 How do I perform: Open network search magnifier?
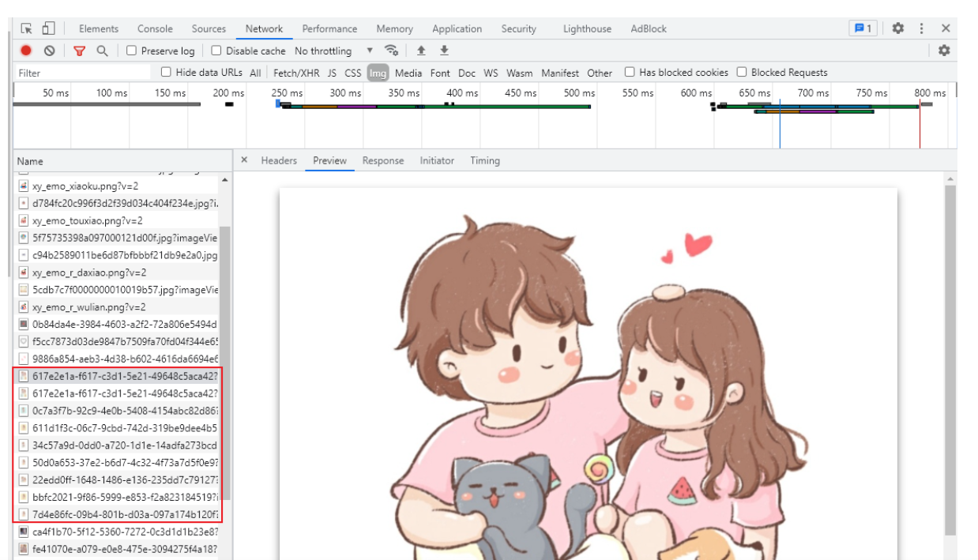pos(102,51)
